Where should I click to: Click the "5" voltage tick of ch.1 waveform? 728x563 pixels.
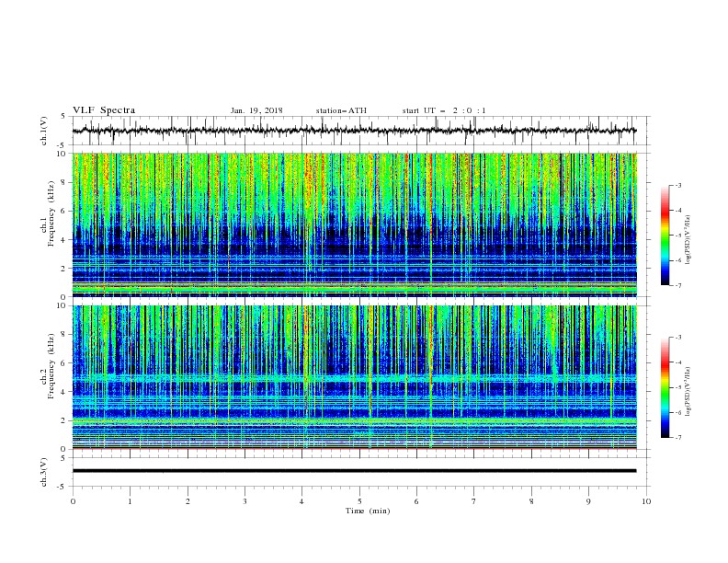64,117
